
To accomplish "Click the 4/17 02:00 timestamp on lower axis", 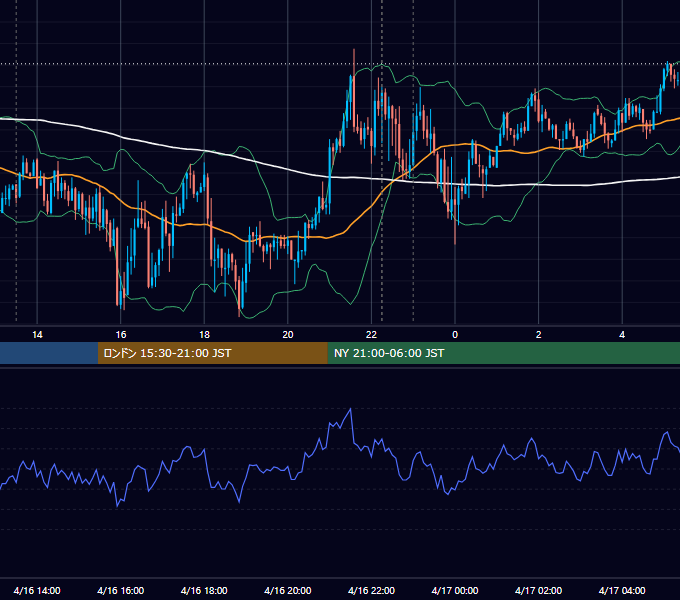I will click(x=538, y=590).
